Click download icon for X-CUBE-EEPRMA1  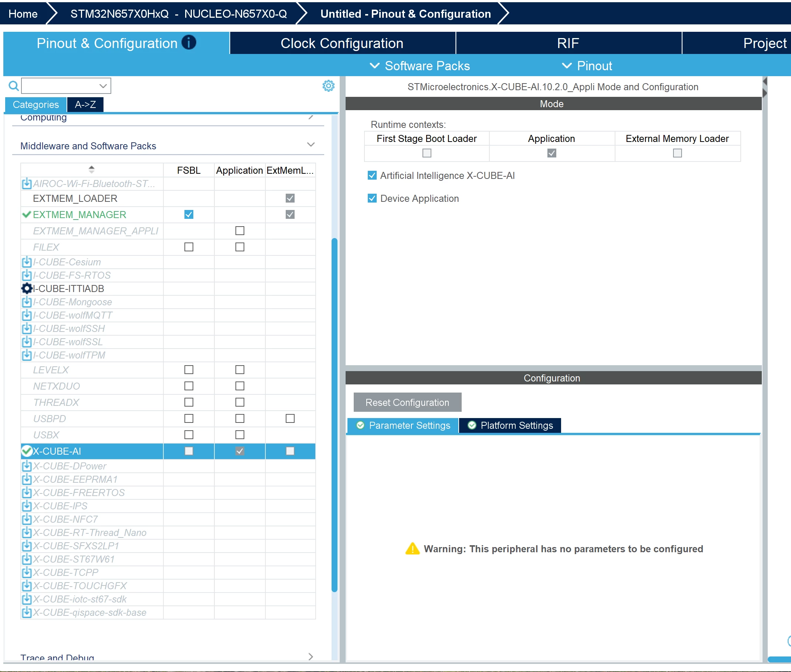[x=27, y=479]
